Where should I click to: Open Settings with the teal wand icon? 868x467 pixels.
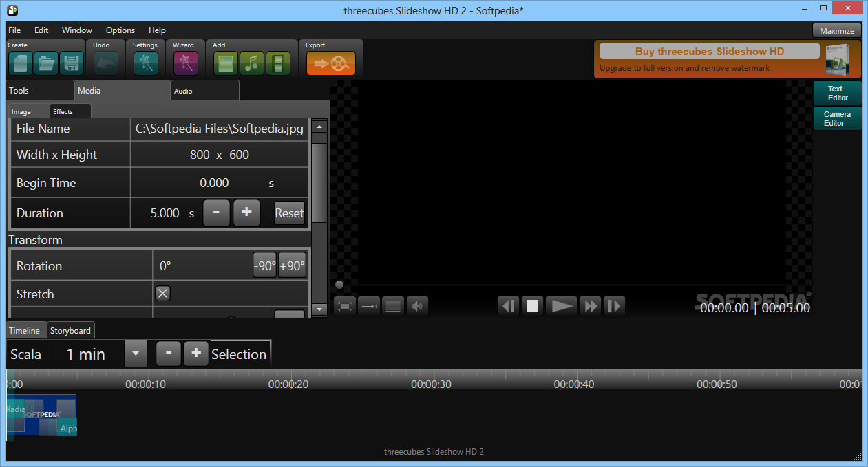[145, 63]
